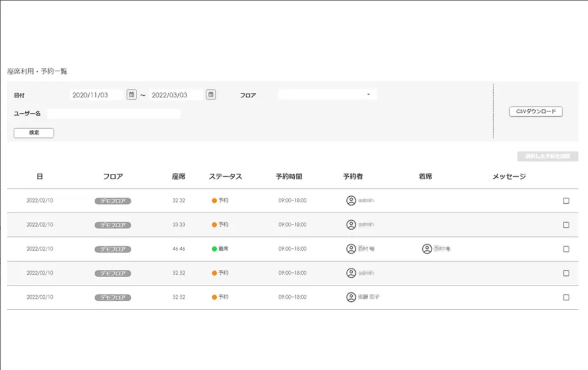The width and height of the screenshot is (588, 370).
Task: Click the end date field 2022/03/03
Action: [176, 95]
